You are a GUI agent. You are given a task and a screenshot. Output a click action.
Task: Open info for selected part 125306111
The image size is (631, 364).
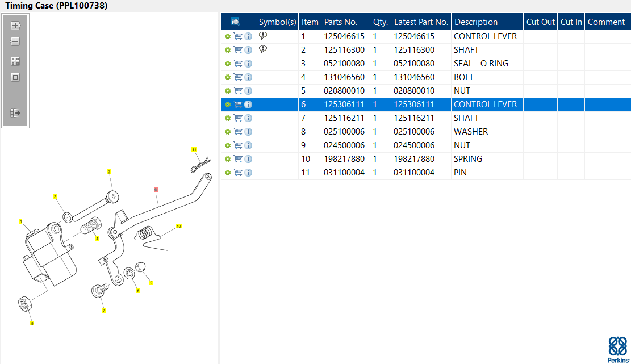coord(248,104)
